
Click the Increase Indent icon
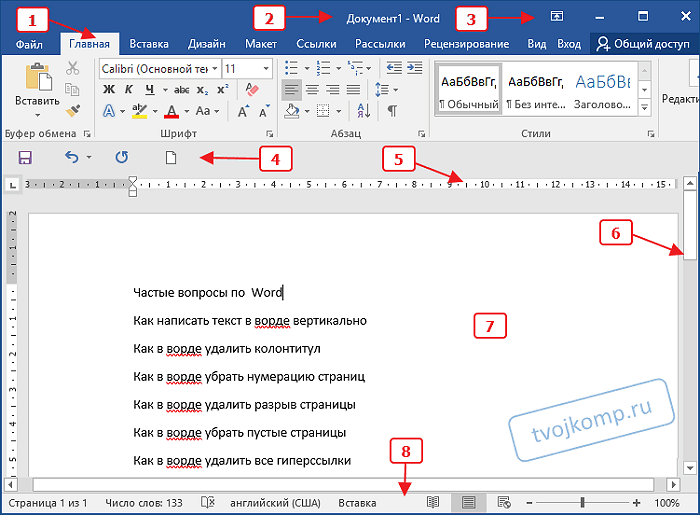(x=415, y=68)
